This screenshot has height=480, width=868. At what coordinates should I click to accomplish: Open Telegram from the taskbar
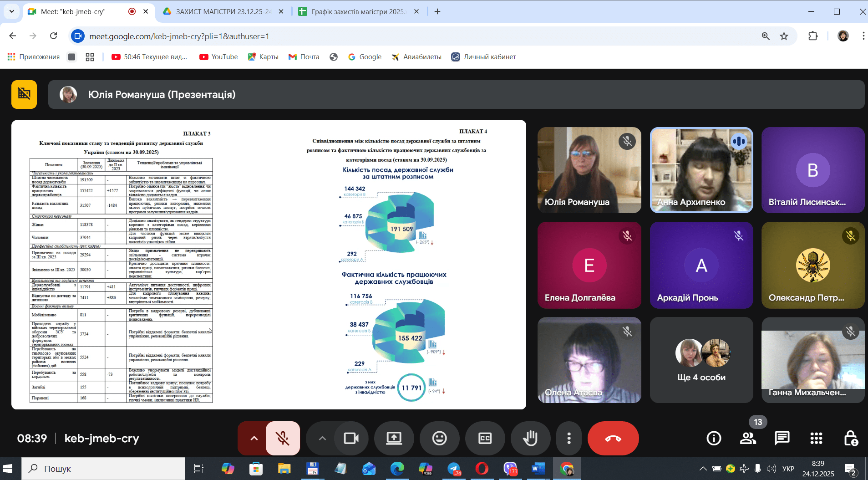454,469
